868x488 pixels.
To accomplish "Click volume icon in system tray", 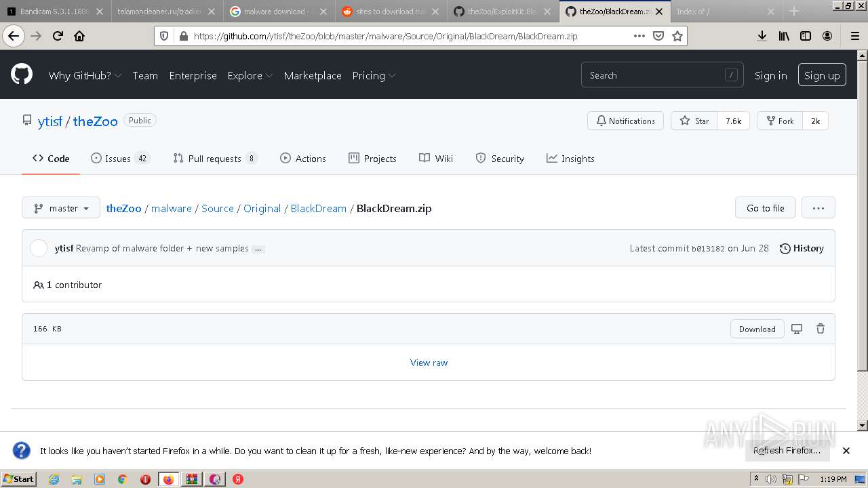I will (x=771, y=479).
